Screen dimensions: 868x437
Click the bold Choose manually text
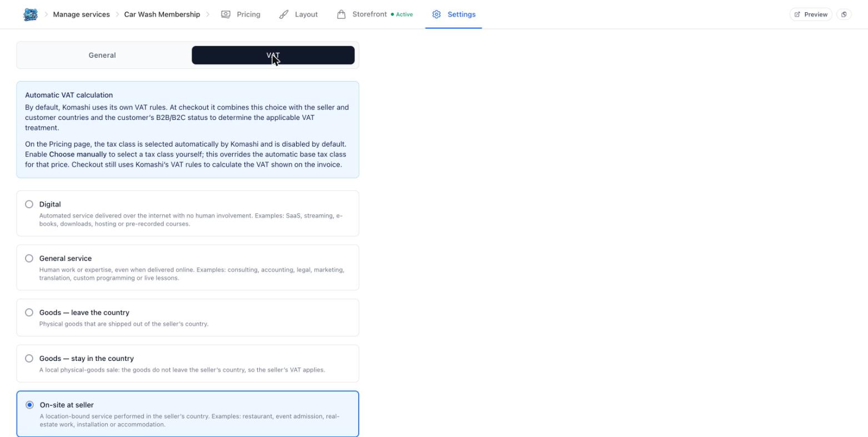[78, 154]
